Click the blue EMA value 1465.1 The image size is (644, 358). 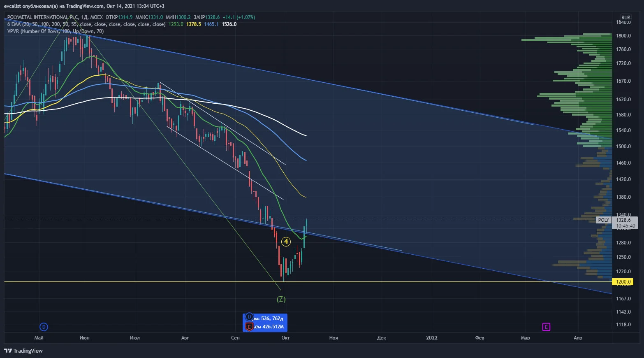(x=211, y=24)
